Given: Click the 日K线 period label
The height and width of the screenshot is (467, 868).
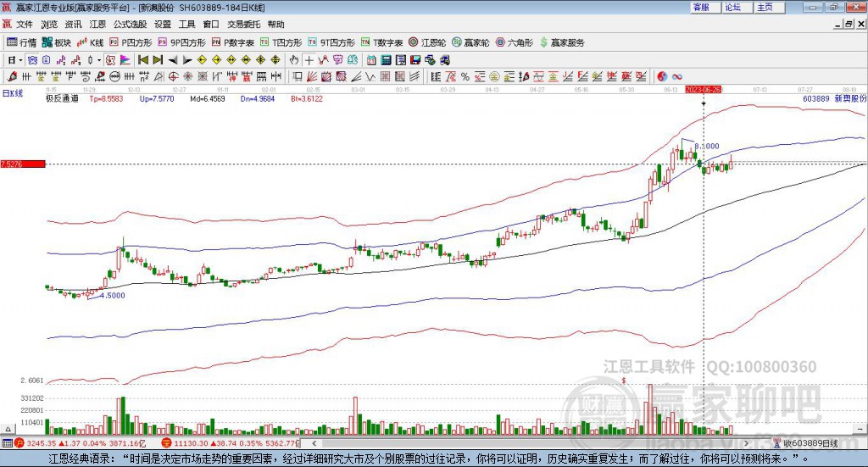Looking at the screenshot, I should pyautogui.click(x=13, y=93).
